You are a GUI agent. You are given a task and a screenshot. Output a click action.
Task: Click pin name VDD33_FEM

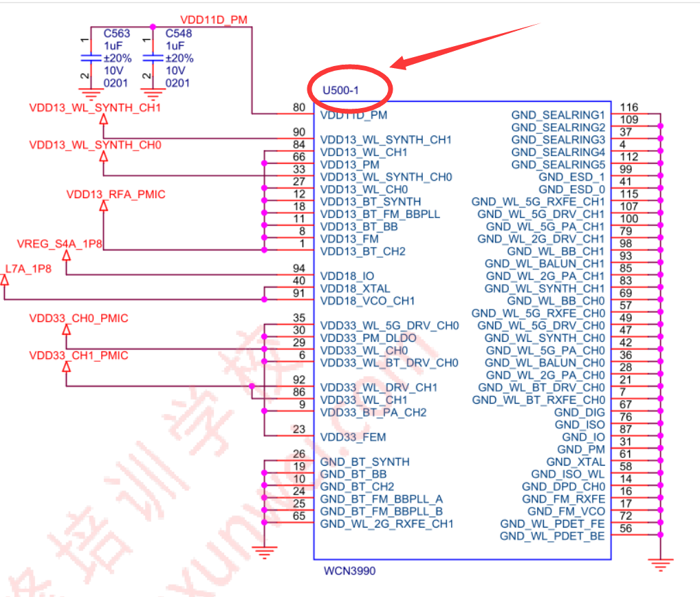point(353,437)
